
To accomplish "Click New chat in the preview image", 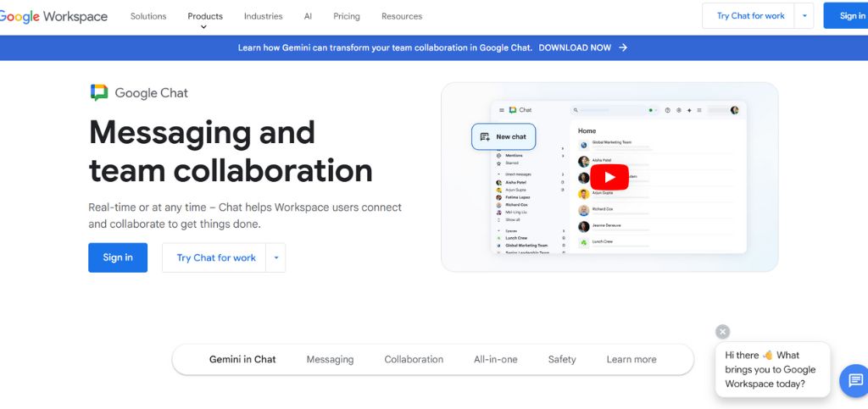I will click(504, 136).
